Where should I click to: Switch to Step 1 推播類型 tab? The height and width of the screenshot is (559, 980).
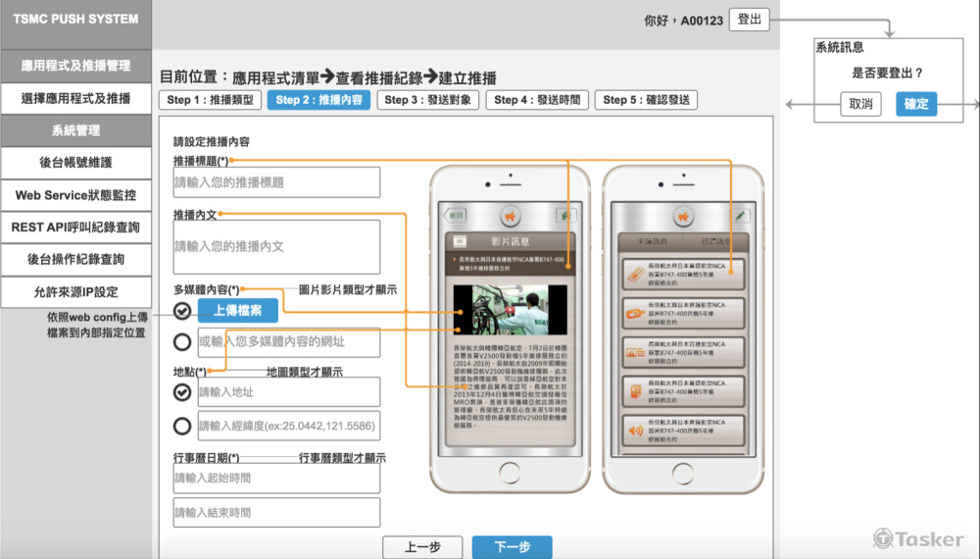(x=210, y=100)
